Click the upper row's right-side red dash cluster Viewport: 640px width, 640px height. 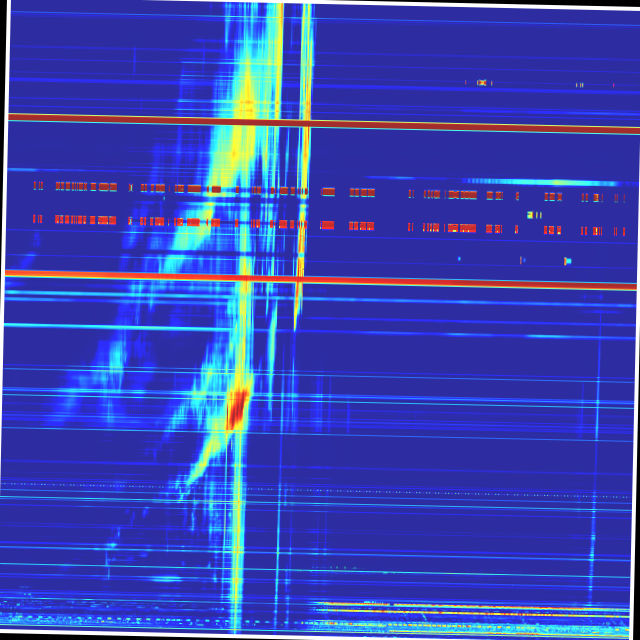coord(461,194)
